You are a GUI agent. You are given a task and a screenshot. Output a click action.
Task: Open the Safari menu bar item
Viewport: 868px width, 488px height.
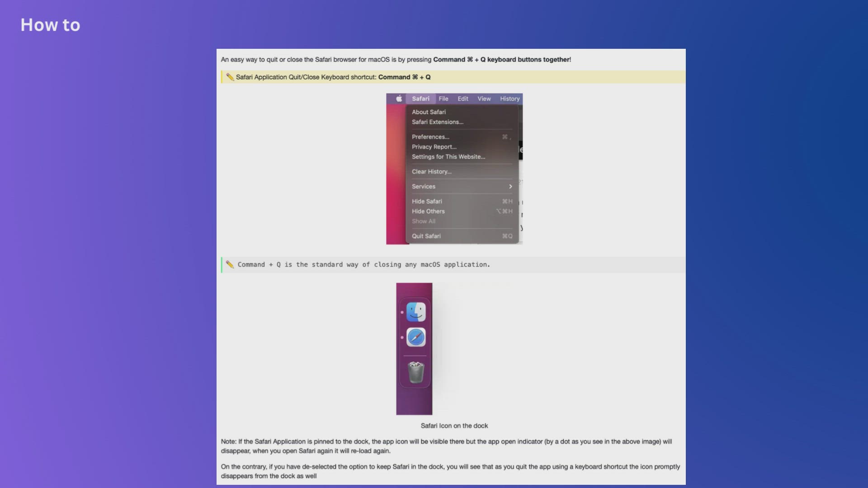420,99
